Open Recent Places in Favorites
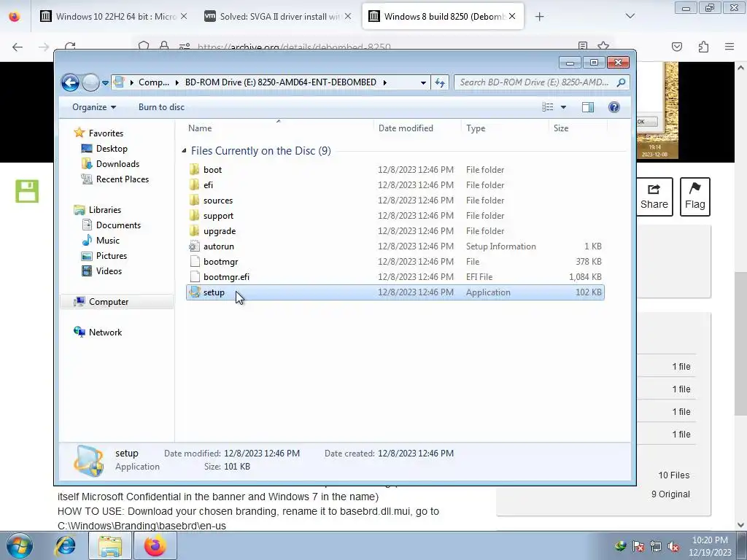Image resolution: width=747 pixels, height=560 pixels. (115, 179)
